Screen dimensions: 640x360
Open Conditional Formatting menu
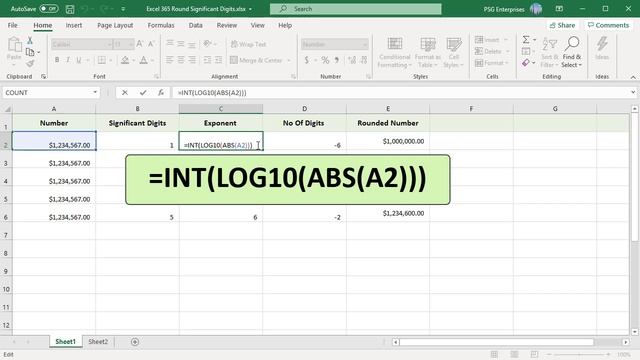point(394,52)
